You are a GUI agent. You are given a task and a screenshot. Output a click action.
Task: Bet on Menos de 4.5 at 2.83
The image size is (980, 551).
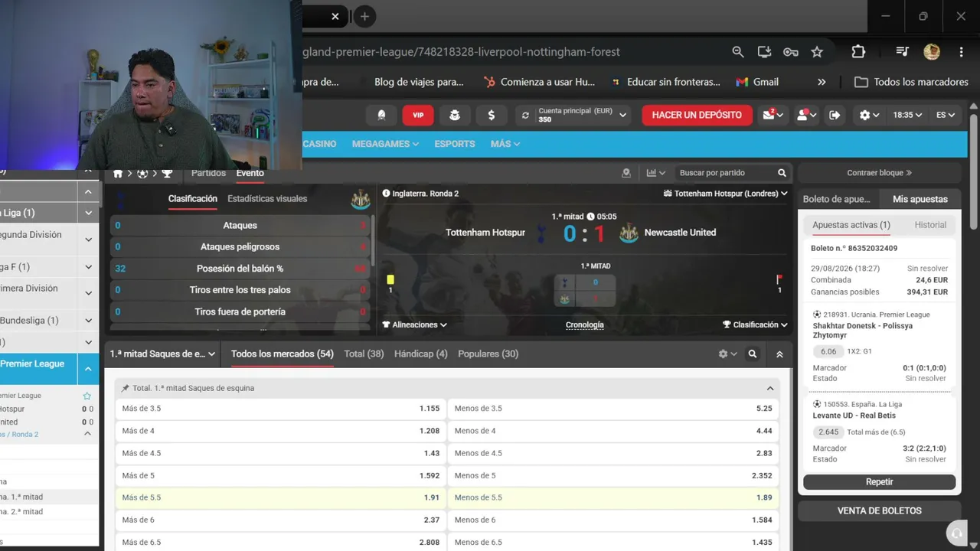(x=612, y=453)
